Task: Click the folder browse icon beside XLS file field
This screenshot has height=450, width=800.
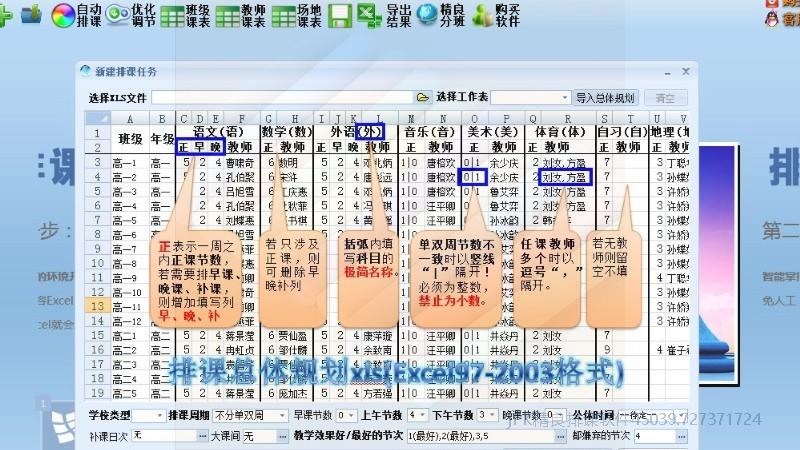Action: [422, 97]
